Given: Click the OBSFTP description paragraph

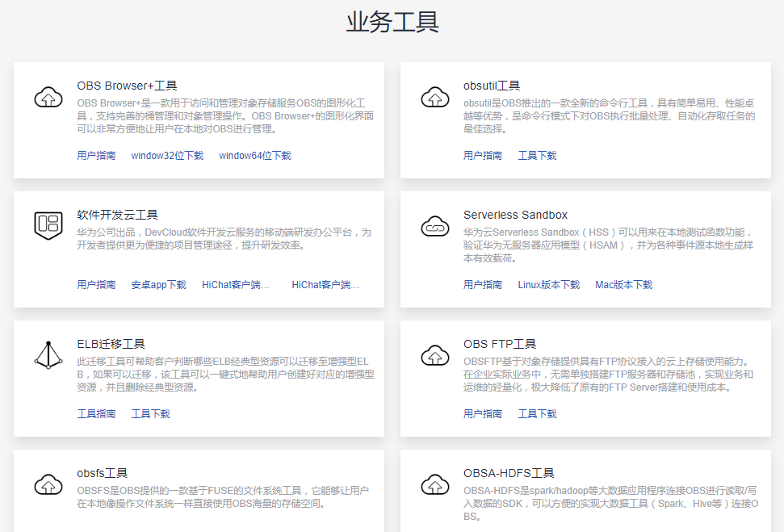Looking at the screenshot, I should click(x=608, y=374).
